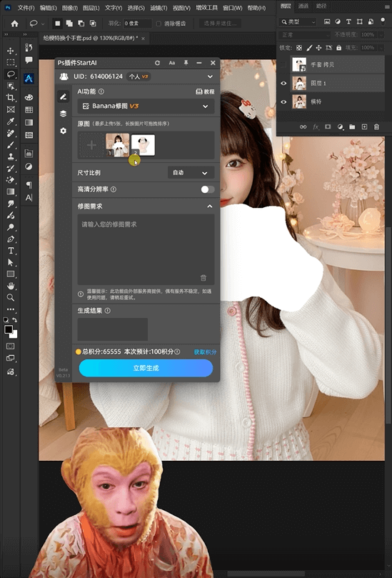
Task: Open StartAI layers stack sidebar icon
Action: (x=64, y=114)
